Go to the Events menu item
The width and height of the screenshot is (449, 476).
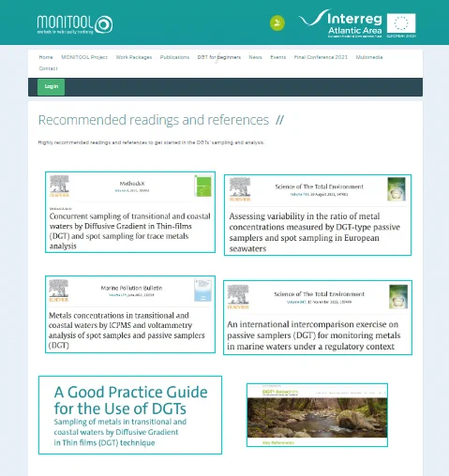point(278,57)
